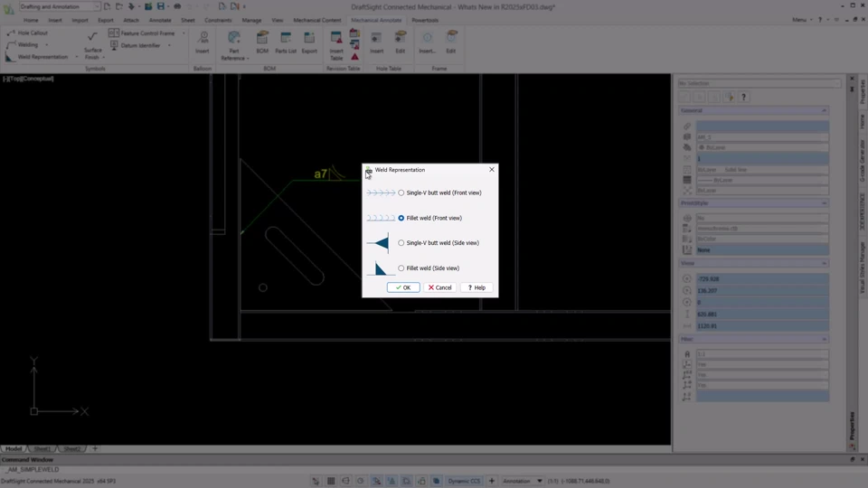Click the Open folder icon
868x488 pixels.
[119, 6]
